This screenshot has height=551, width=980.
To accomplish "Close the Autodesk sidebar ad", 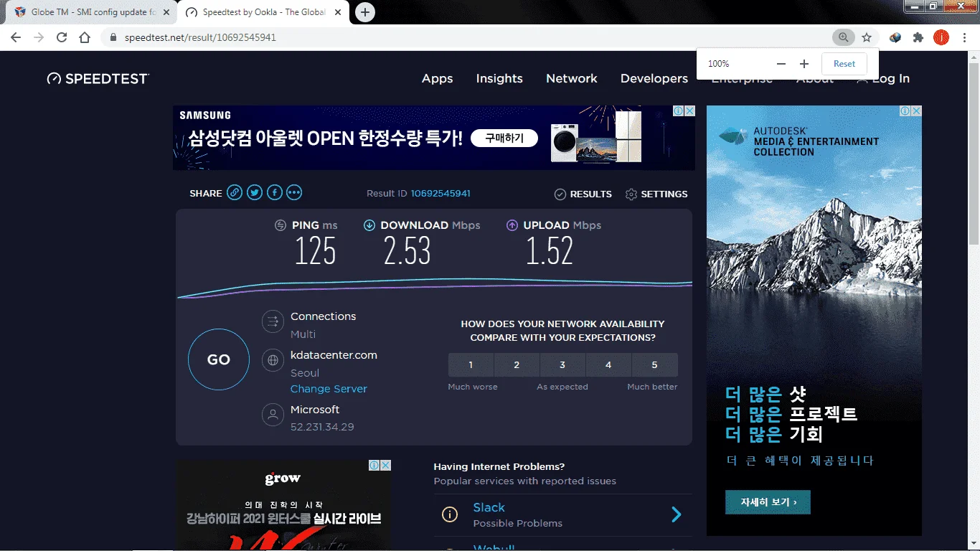I will 916,111.
